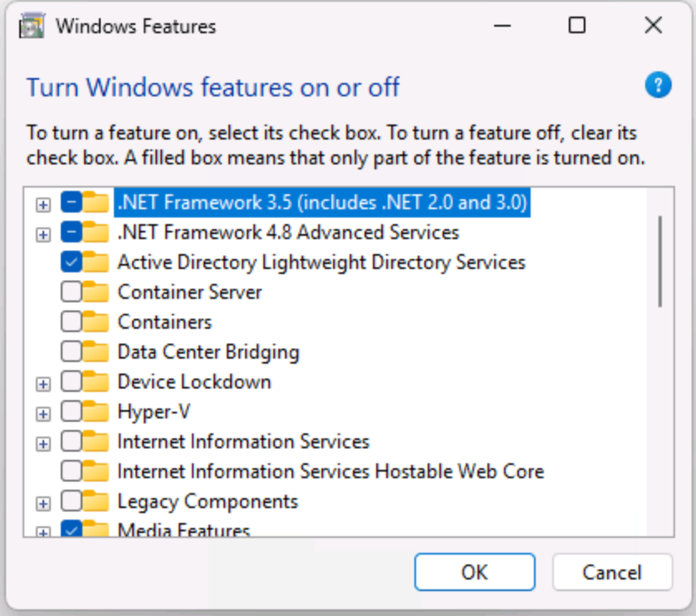Image resolution: width=696 pixels, height=616 pixels.
Task: Click the Data Center Bridging folder icon
Action: [x=97, y=352]
